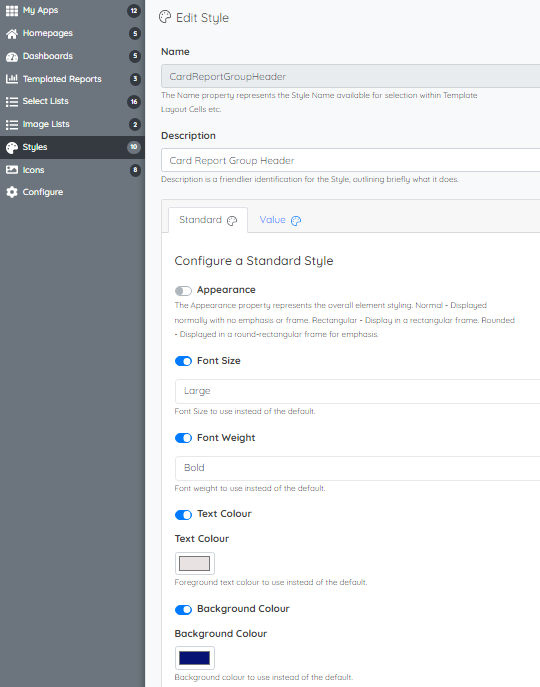Click the My Apps count badge 12

(x=134, y=11)
